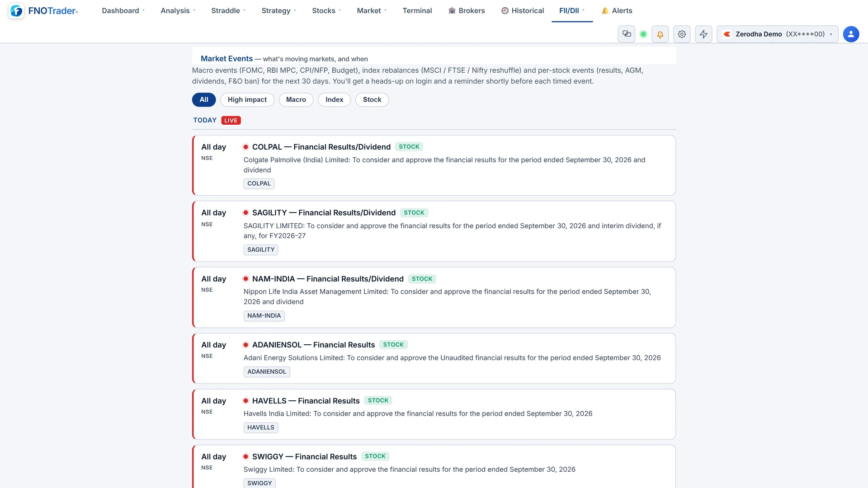The height and width of the screenshot is (488, 868).
Task: Select the Stock filter chip
Action: pyautogui.click(x=372, y=99)
